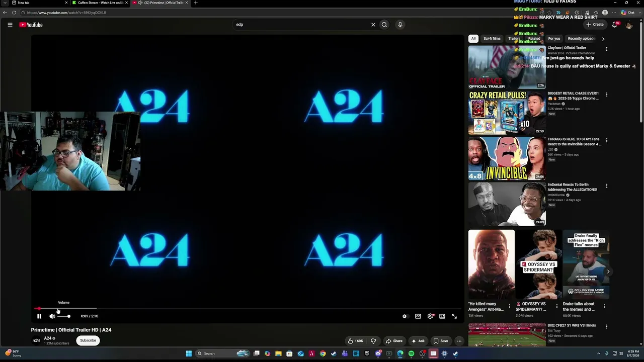Open the A24 channel avatar
Image resolution: width=644 pixels, height=362 pixels.
click(36, 340)
